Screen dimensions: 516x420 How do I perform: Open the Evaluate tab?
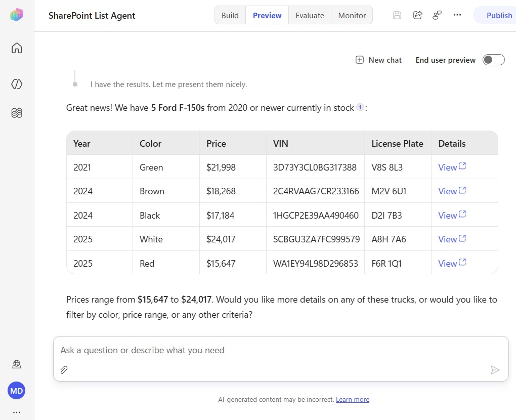coord(310,16)
